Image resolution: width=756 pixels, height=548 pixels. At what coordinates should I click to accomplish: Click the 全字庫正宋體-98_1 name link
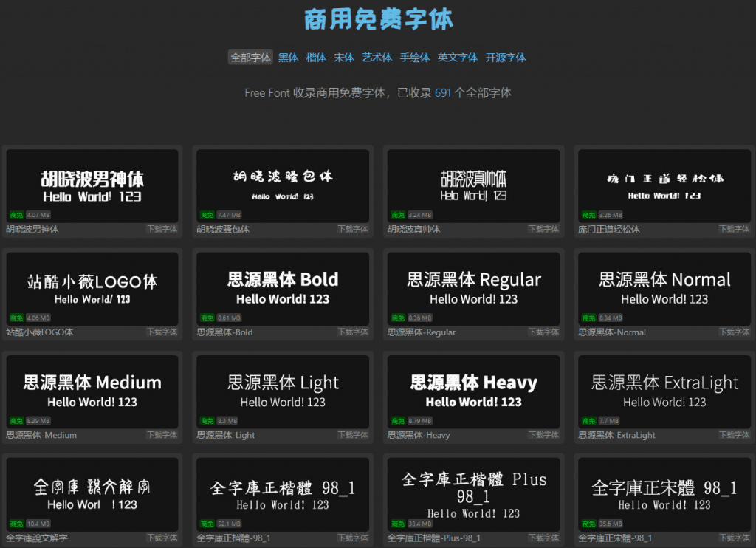click(x=615, y=538)
